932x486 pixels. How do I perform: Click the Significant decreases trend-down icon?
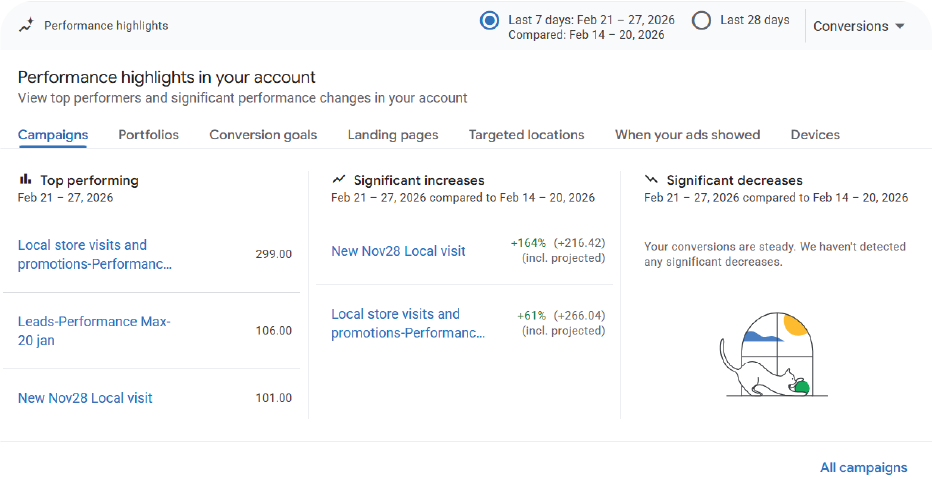[652, 180]
